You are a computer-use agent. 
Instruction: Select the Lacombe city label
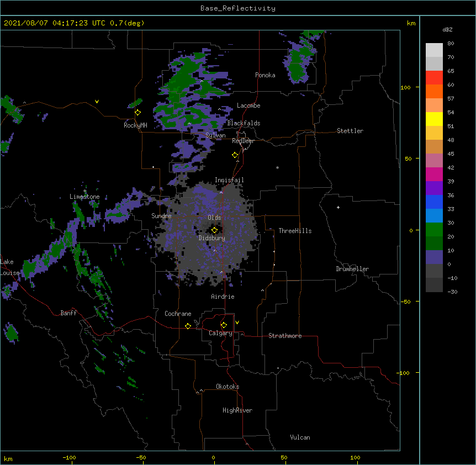click(248, 105)
